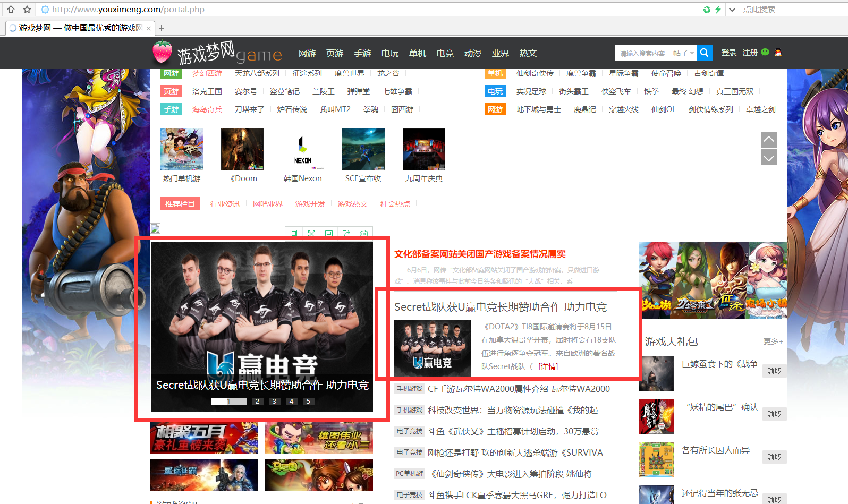
Task: Select the 游戏热文 column tab
Action: 353,204
